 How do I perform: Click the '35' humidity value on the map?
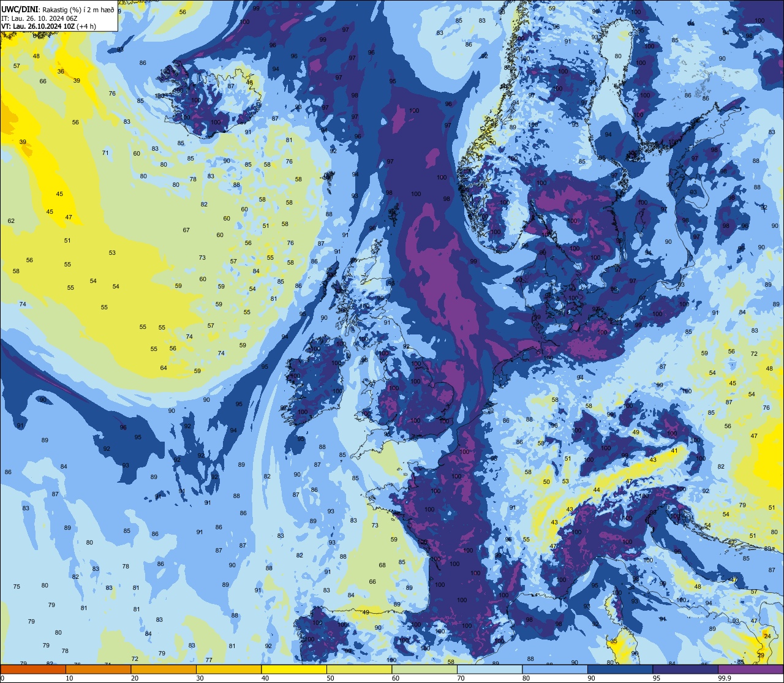tap(614, 641)
